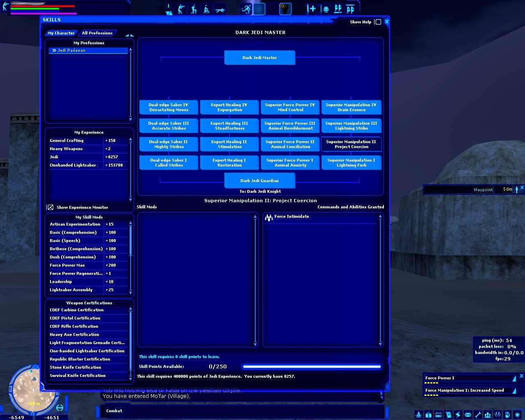The width and height of the screenshot is (525, 420).
Task: Click the chat input field
Action: coord(242,411)
